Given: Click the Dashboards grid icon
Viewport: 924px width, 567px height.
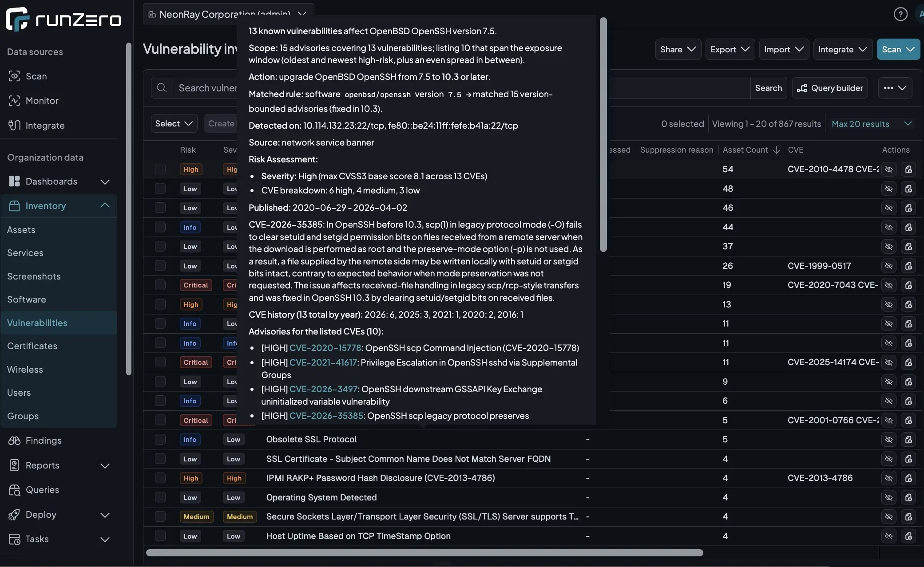Looking at the screenshot, I should pyautogui.click(x=14, y=181).
